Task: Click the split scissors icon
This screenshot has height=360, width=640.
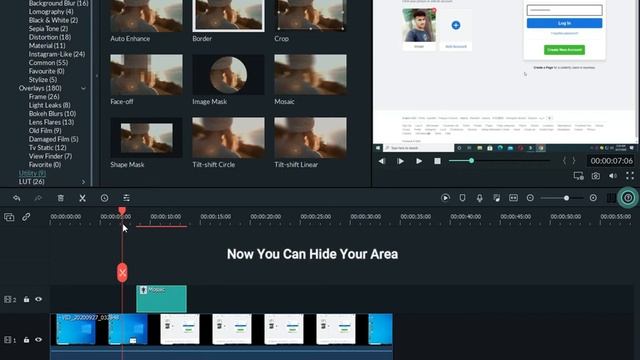Action: [x=82, y=198]
